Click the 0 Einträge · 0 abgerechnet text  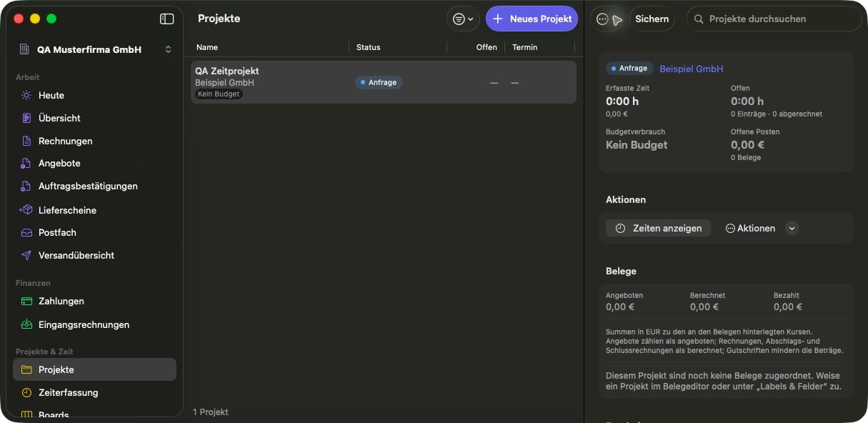click(x=777, y=114)
